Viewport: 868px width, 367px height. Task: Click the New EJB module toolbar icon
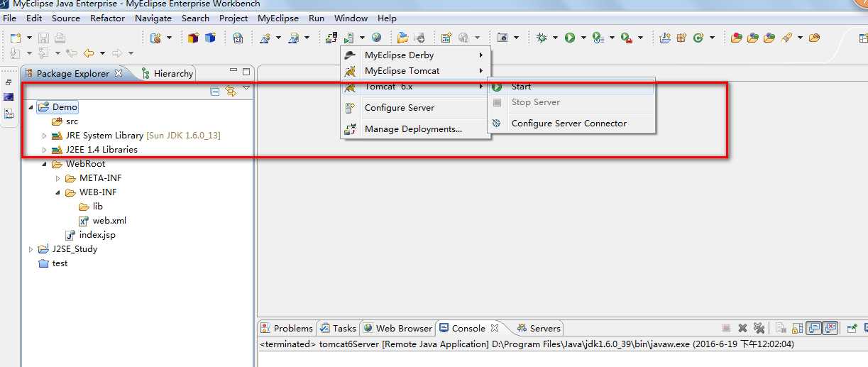[x=193, y=38]
